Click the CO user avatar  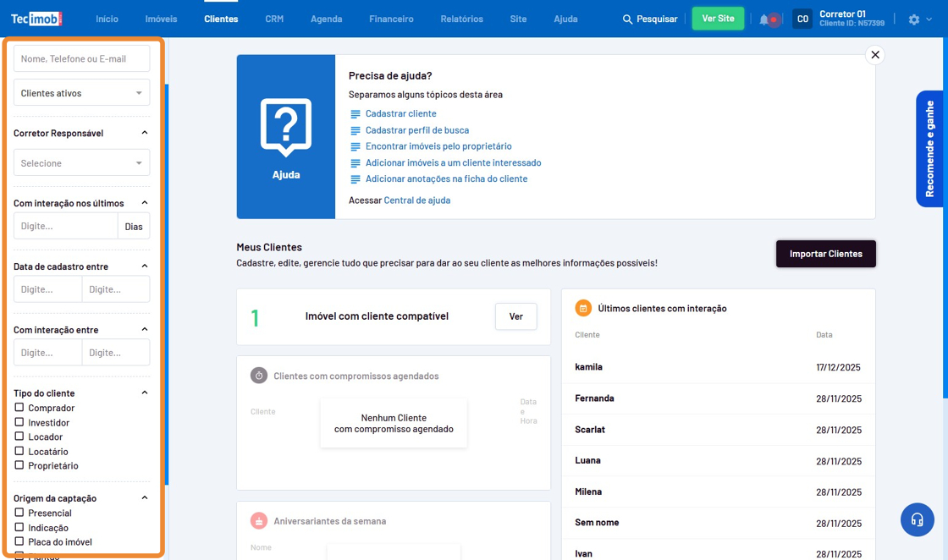point(802,19)
